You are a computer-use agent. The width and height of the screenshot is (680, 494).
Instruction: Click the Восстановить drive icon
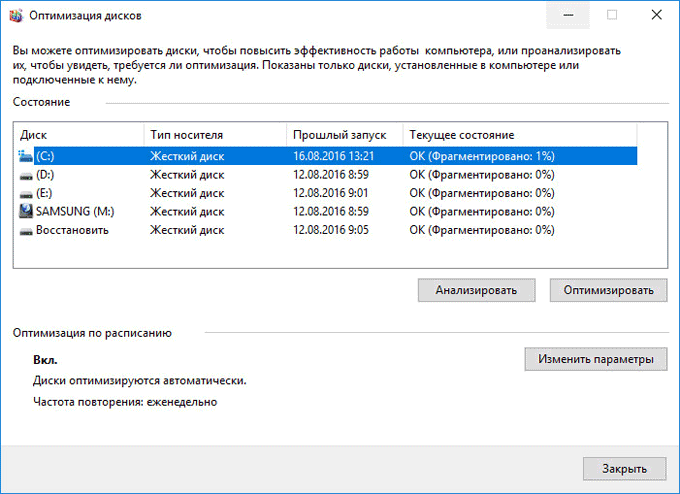pos(26,231)
